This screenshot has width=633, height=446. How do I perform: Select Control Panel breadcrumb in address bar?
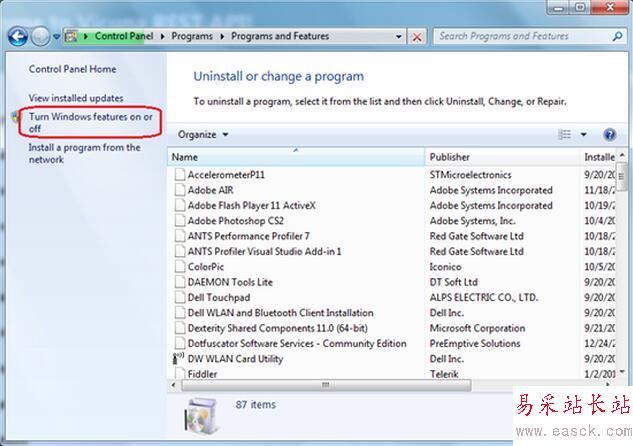(124, 36)
